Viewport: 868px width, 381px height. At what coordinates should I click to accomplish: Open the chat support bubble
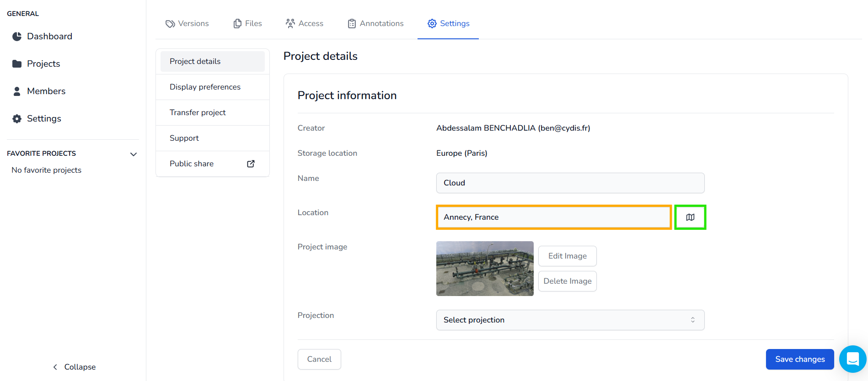pyautogui.click(x=852, y=359)
